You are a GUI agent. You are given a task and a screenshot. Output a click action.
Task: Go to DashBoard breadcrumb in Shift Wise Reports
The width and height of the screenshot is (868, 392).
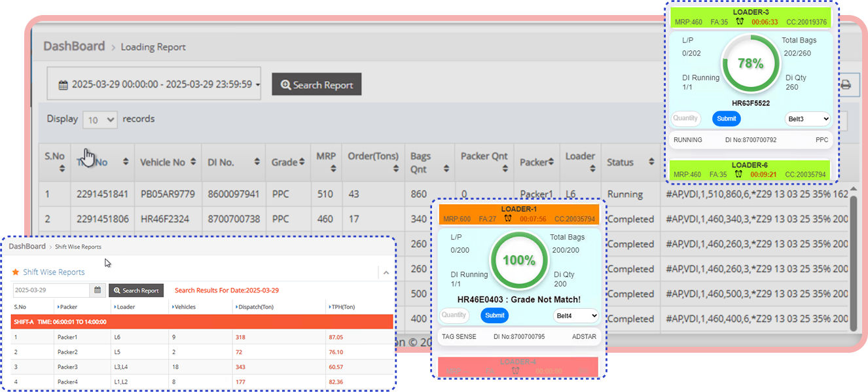27,247
